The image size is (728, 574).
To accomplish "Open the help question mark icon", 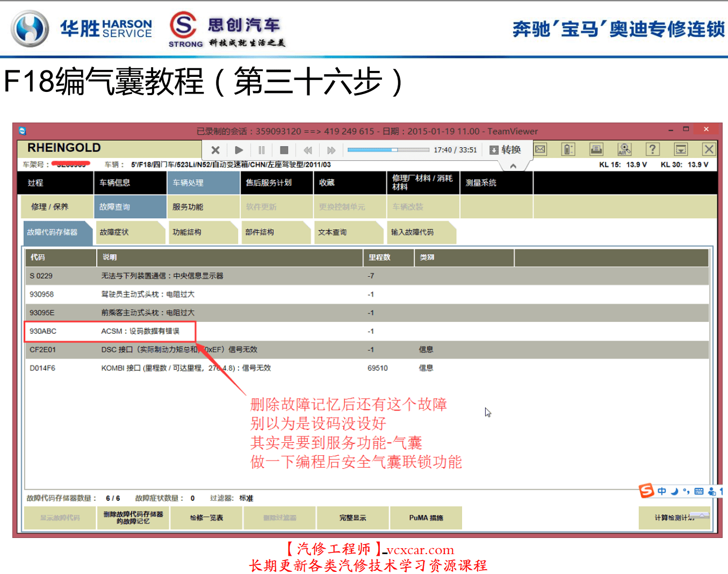I will click(x=652, y=149).
